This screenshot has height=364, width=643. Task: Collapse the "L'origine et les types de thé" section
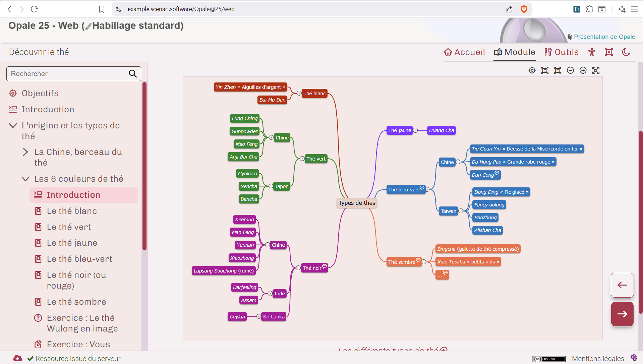(x=13, y=126)
